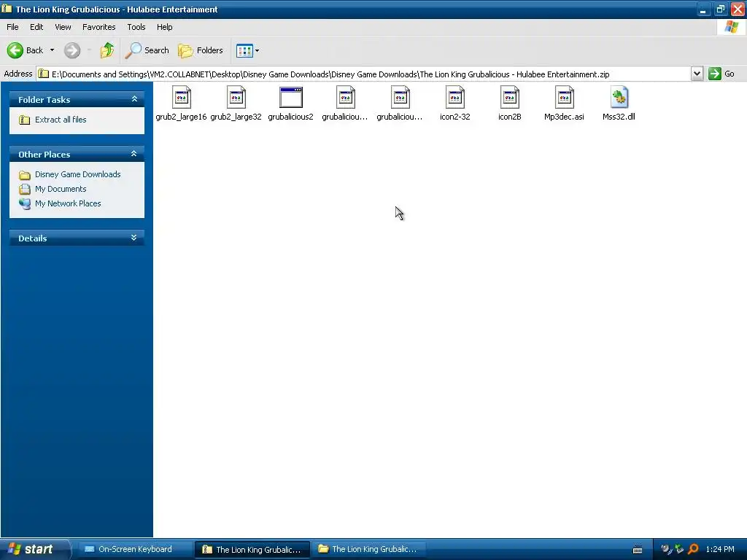Open the Views dropdown arrow
The height and width of the screenshot is (560, 747).
tap(258, 50)
